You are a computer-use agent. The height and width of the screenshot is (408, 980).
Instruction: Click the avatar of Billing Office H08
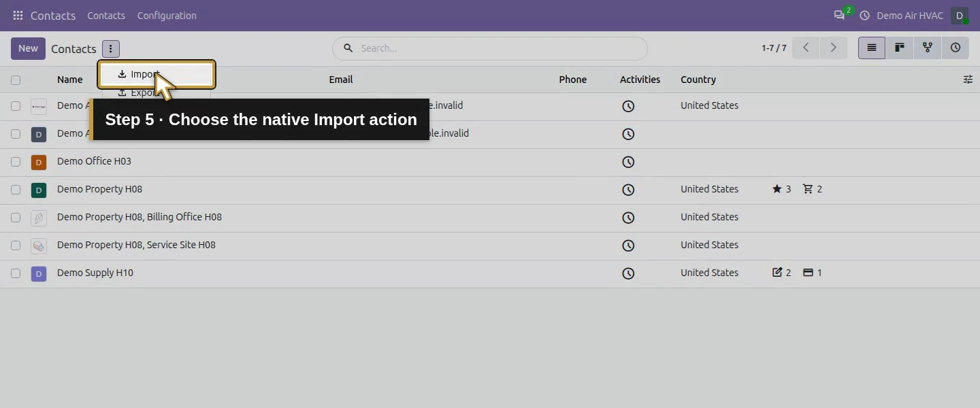pos(39,218)
